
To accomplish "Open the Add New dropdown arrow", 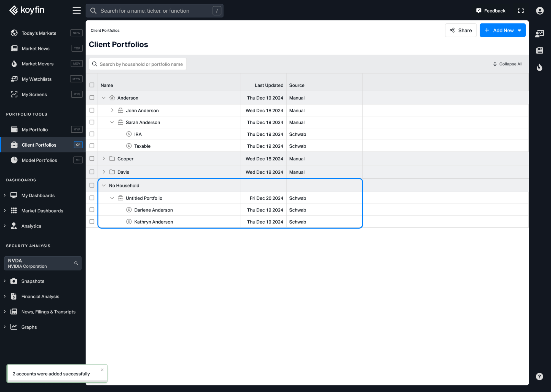I will tap(519, 30).
